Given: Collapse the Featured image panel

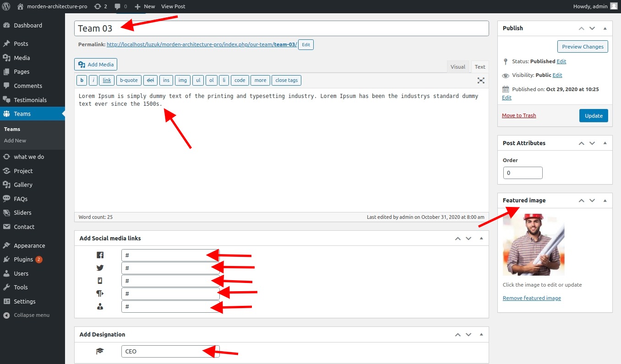Looking at the screenshot, I should point(605,201).
